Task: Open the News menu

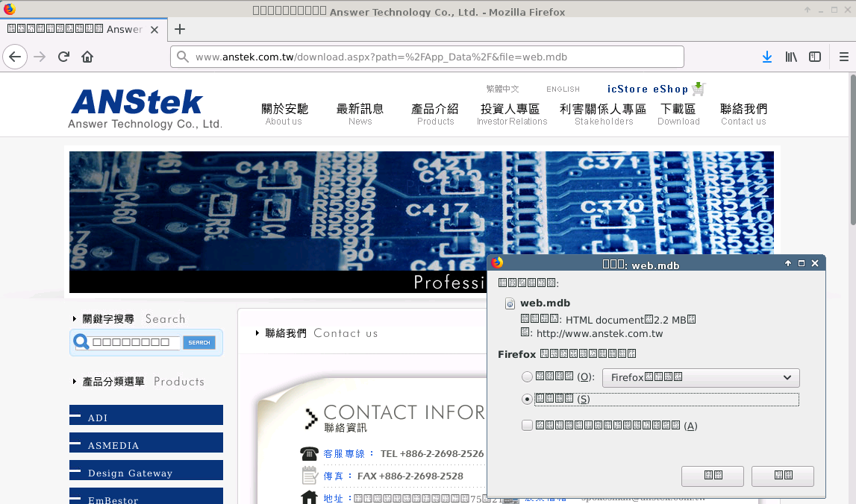Action: [360, 115]
